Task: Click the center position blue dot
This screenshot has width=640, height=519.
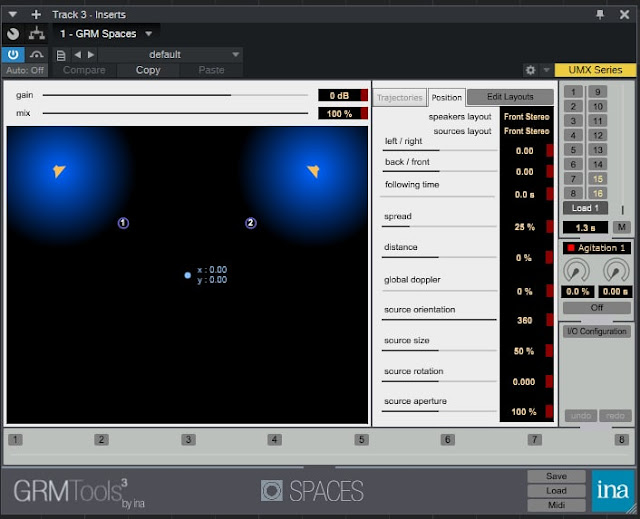Action: click(187, 275)
